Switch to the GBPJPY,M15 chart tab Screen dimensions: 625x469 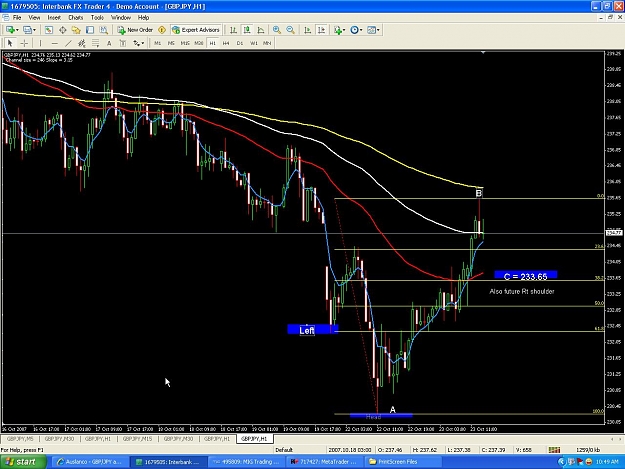(x=137, y=439)
